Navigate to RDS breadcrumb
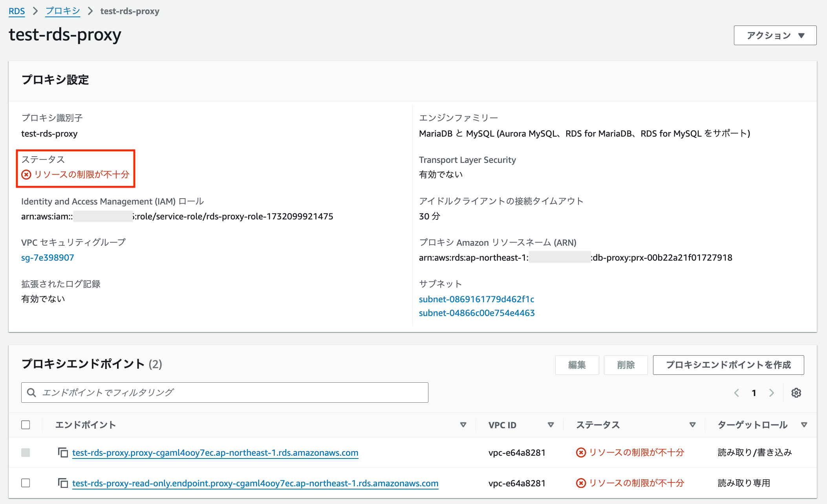The height and width of the screenshot is (504, 827). pyautogui.click(x=16, y=11)
